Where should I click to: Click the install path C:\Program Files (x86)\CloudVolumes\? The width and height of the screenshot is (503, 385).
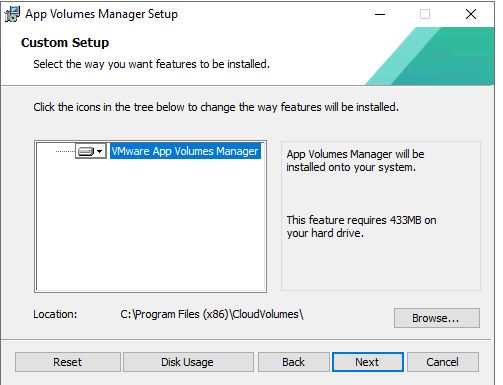click(x=212, y=314)
